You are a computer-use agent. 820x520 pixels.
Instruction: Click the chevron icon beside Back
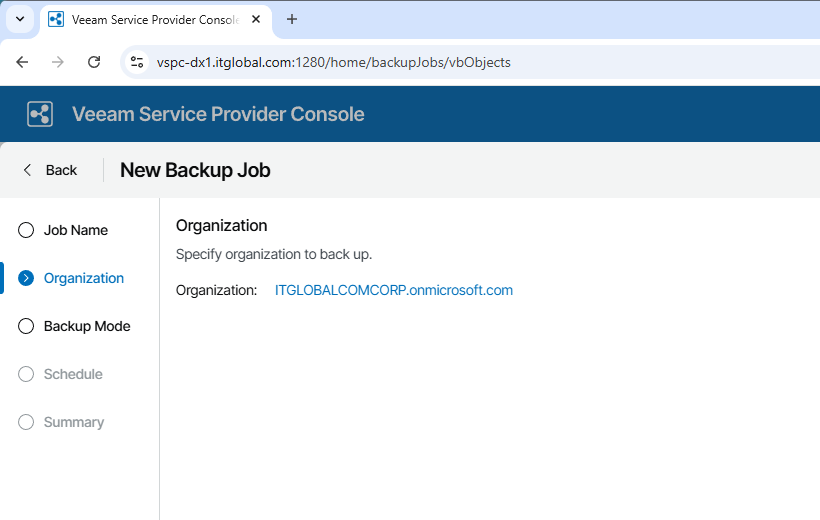[27, 170]
